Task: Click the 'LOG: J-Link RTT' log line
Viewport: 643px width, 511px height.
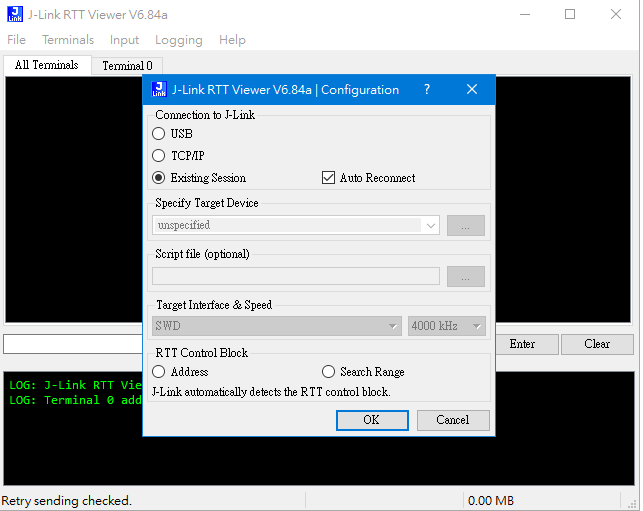Action: [x=75, y=385]
